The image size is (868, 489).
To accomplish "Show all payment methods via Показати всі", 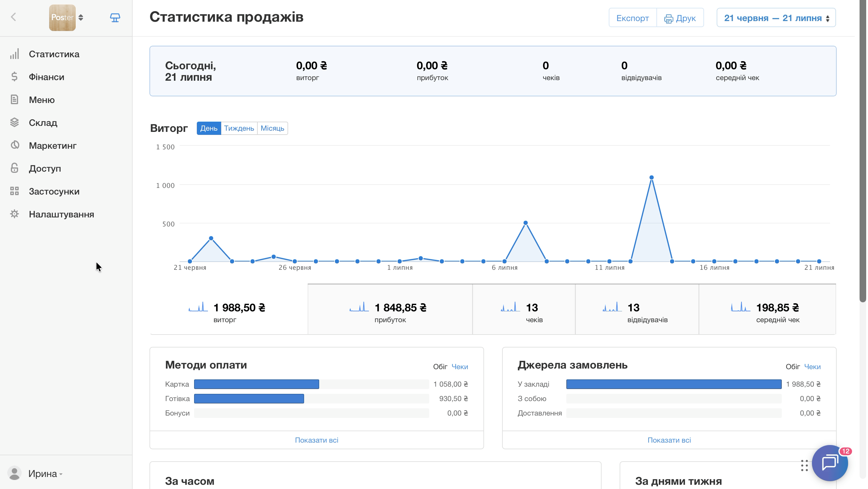I will [316, 440].
